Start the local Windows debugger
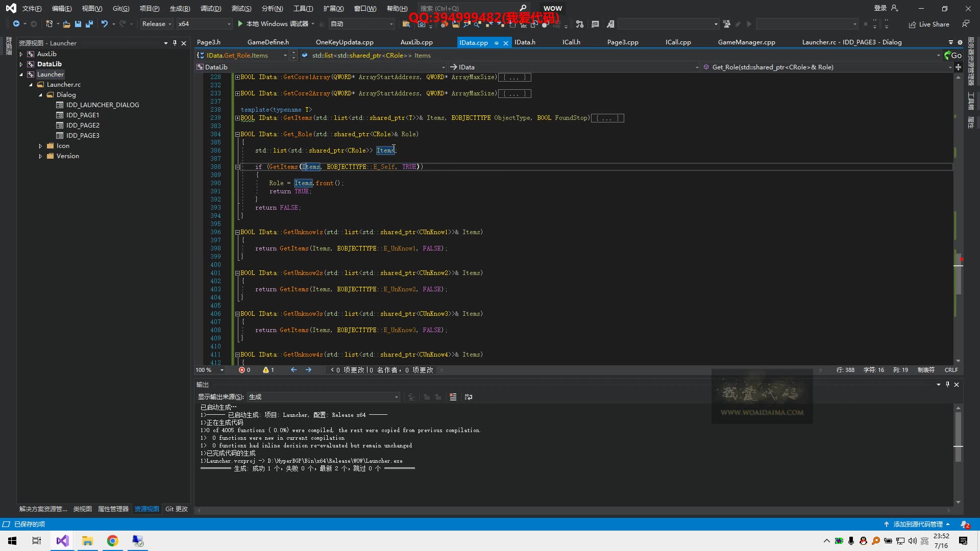The height and width of the screenshot is (551, 980). pyautogui.click(x=240, y=24)
